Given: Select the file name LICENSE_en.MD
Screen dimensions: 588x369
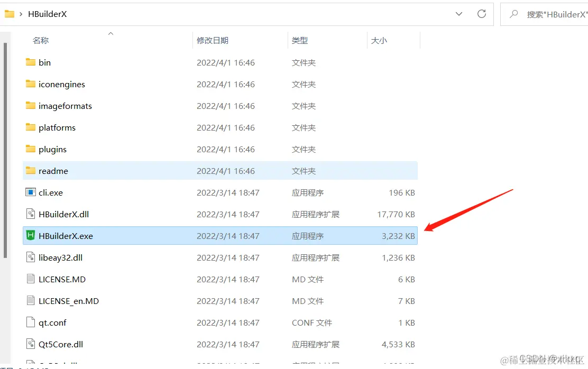Looking at the screenshot, I should 69,301.
